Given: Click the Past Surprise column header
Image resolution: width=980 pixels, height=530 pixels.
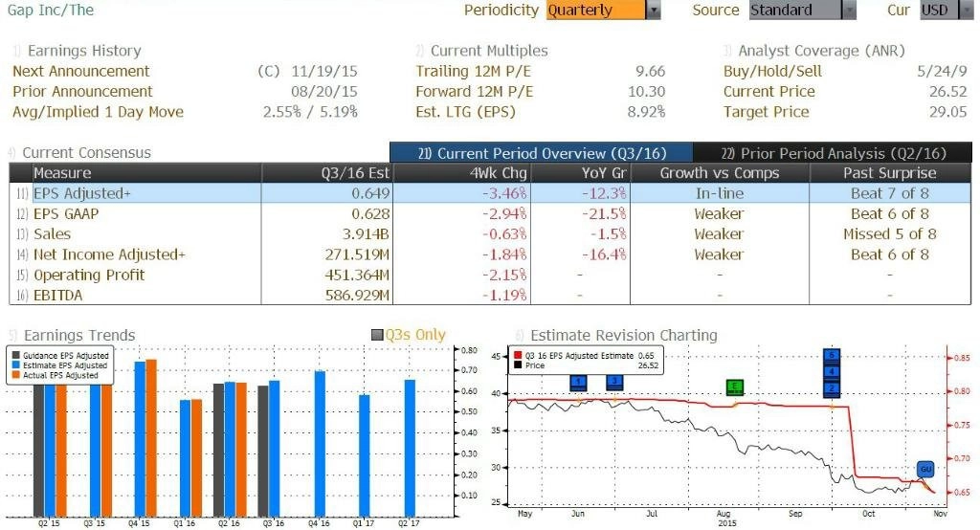Looking at the screenshot, I should coord(889,173).
